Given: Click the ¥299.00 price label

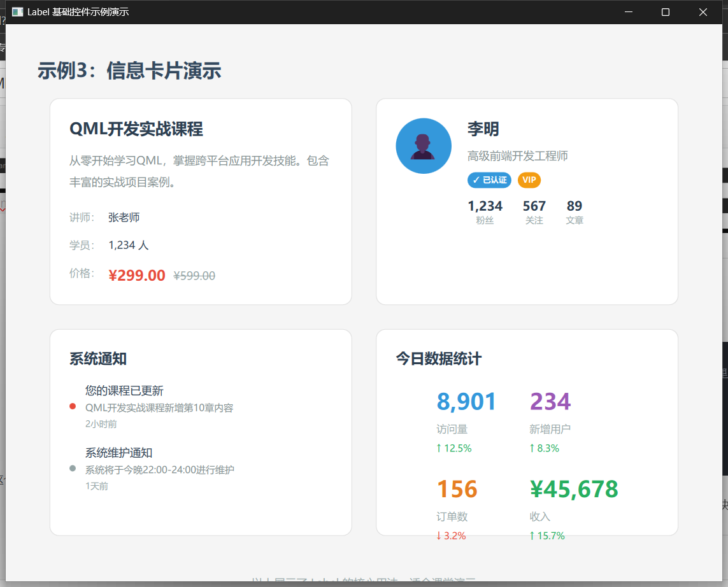Looking at the screenshot, I should (136, 274).
